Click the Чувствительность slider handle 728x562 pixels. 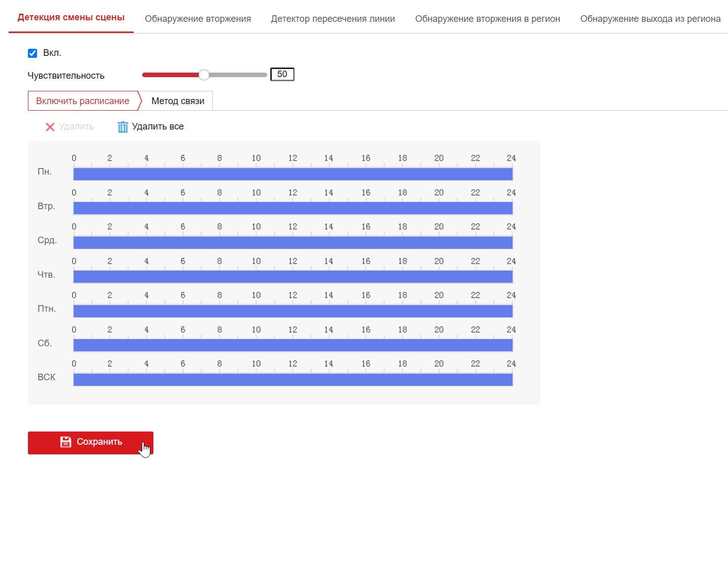click(x=204, y=75)
